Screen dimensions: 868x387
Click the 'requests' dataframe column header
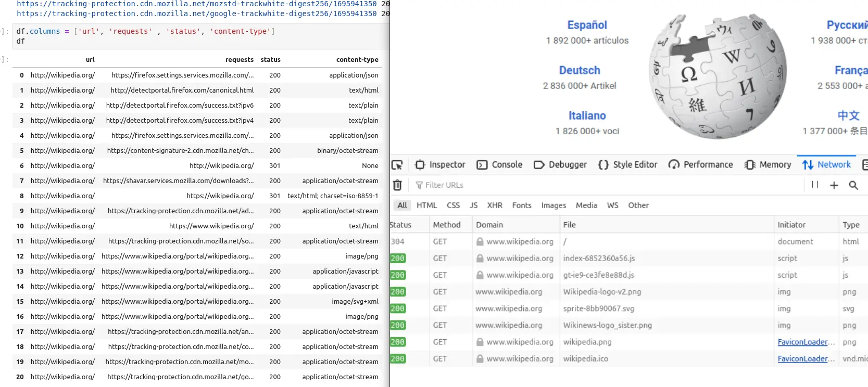tap(239, 60)
